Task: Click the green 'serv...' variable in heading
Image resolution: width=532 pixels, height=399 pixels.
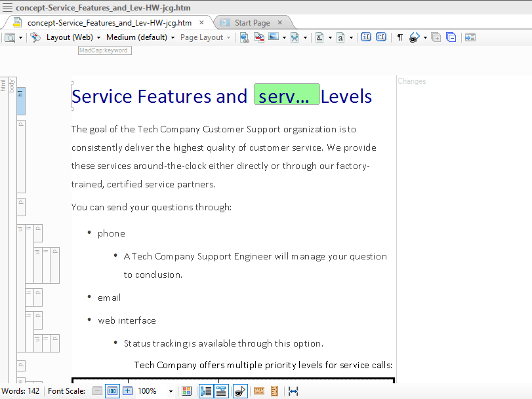Action: tap(287, 96)
